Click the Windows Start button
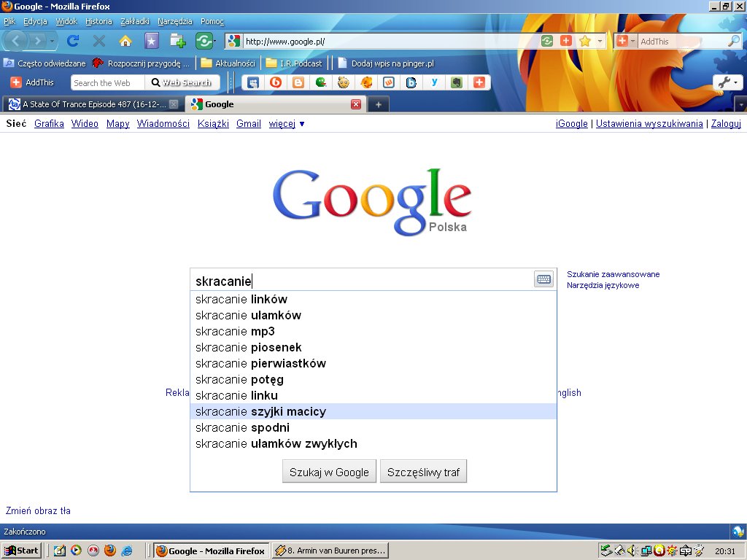Screen dimensions: 747x560 pos(22,551)
